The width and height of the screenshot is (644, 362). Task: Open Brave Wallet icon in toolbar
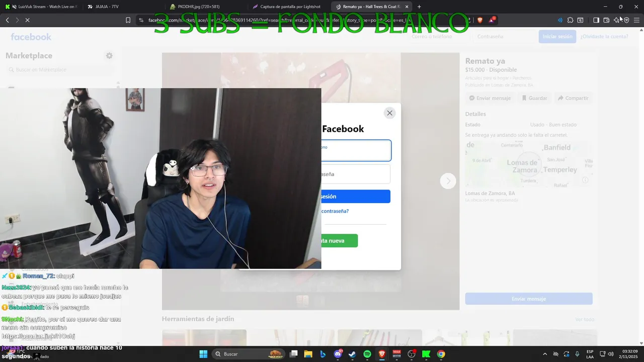[x=606, y=20]
